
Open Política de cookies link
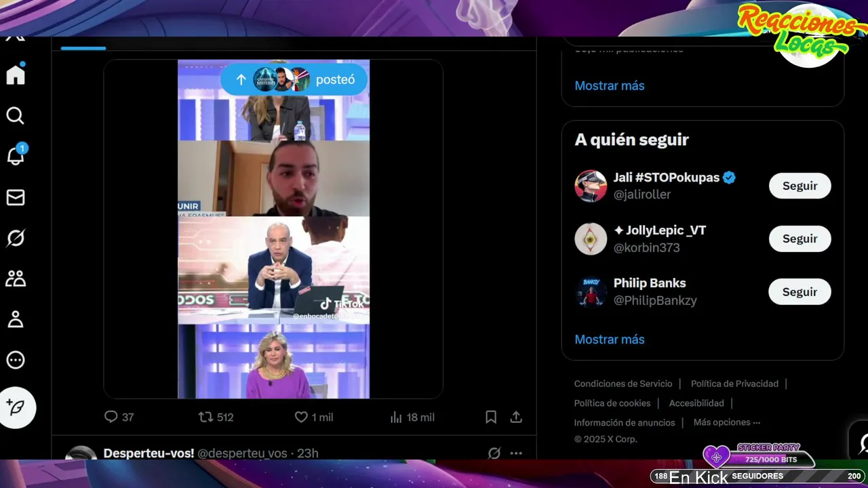pos(612,403)
